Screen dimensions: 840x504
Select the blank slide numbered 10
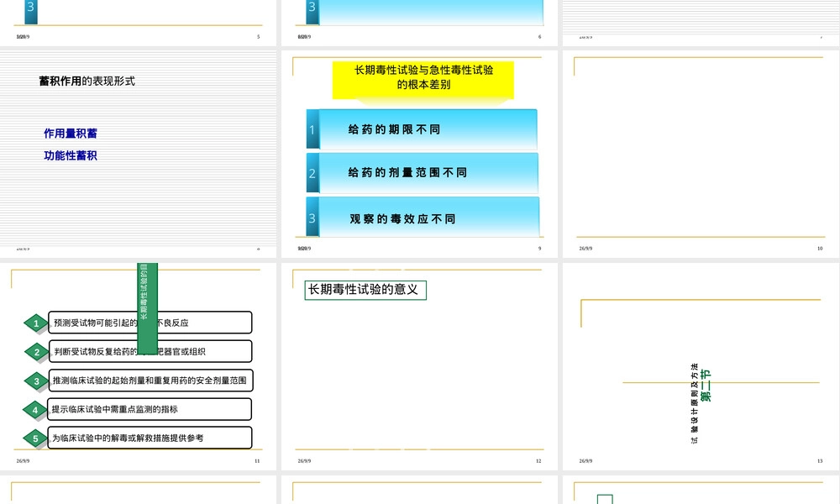tap(699, 154)
